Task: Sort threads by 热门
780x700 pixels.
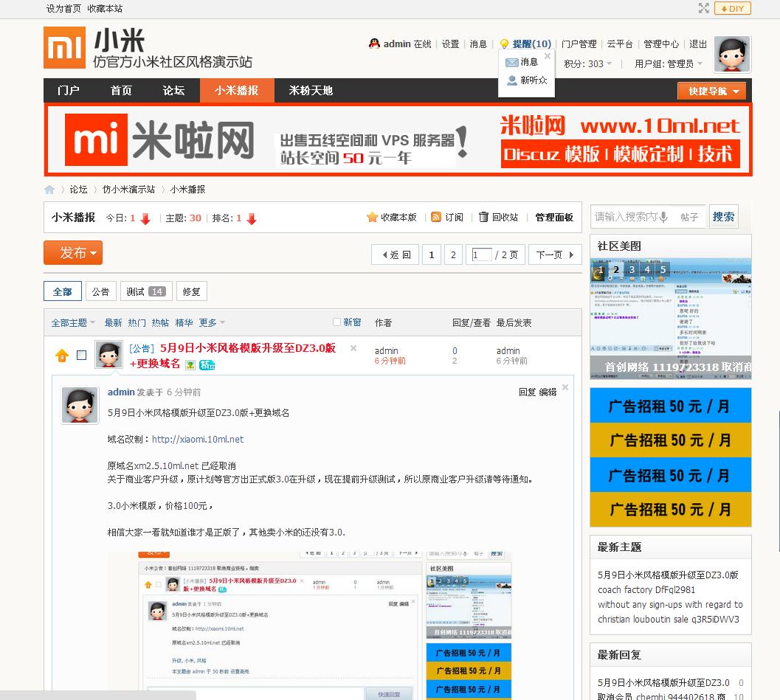Action: 137,322
